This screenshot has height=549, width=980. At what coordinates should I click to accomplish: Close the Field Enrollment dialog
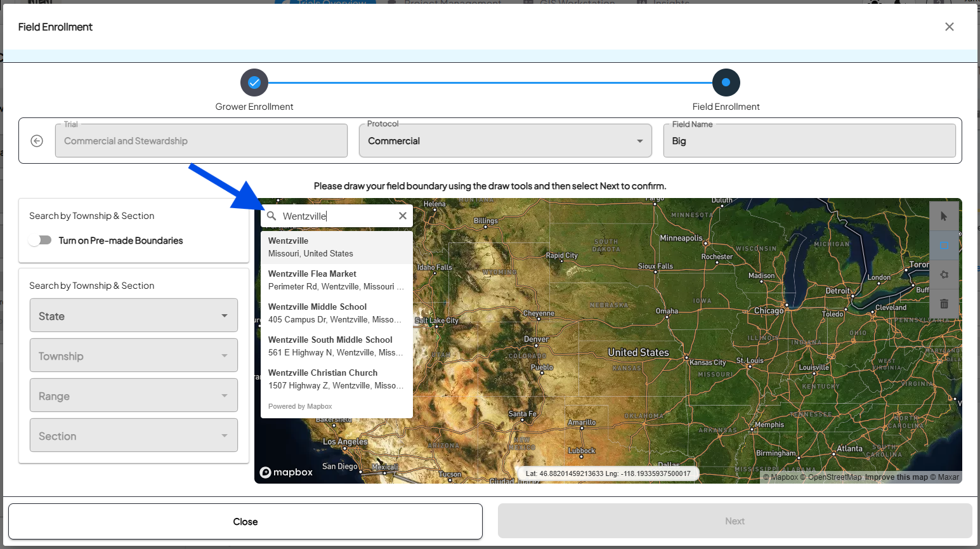(949, 27)
